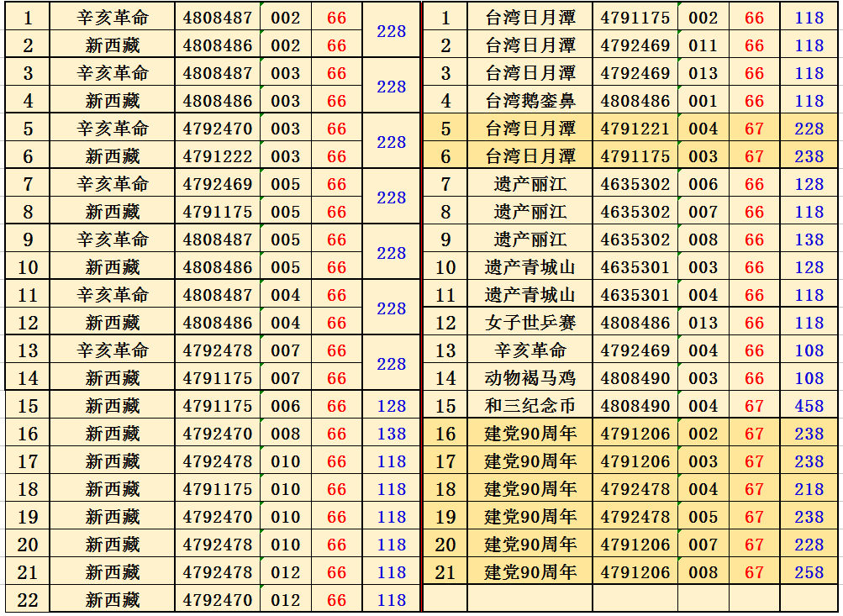Viewport: 843px width, 616px height.
Task: Select 128 price in left table row 15
Action: click(x=391, y=406)
